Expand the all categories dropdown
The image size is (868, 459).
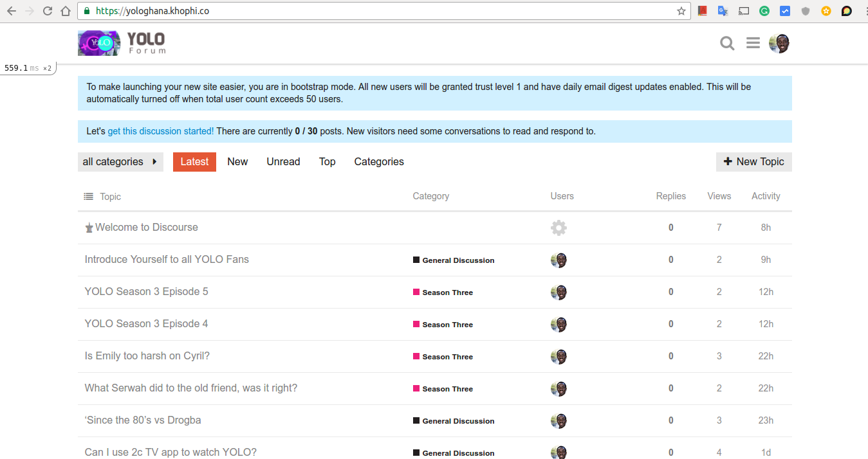(x=120, y=162)
